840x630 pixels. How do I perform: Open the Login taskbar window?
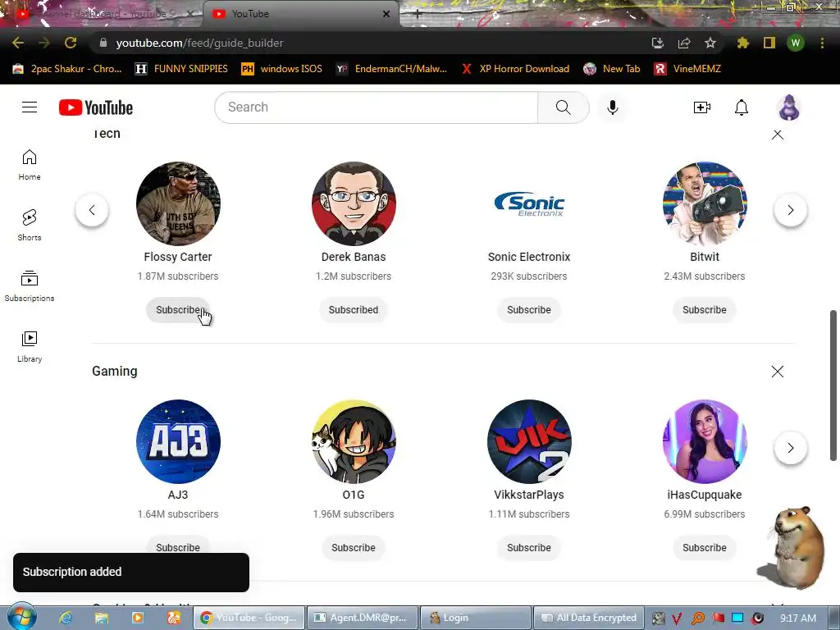tap(476, 618)
